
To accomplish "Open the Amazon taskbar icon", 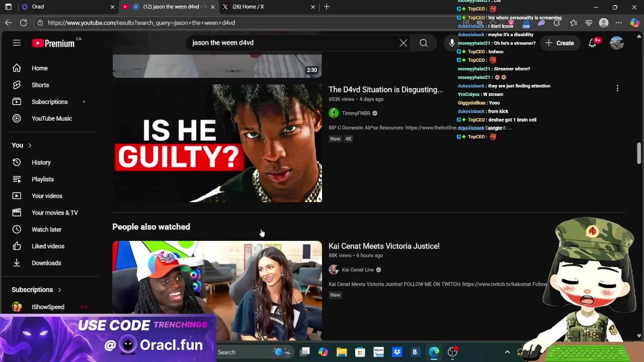I will (x=378, y=352).
